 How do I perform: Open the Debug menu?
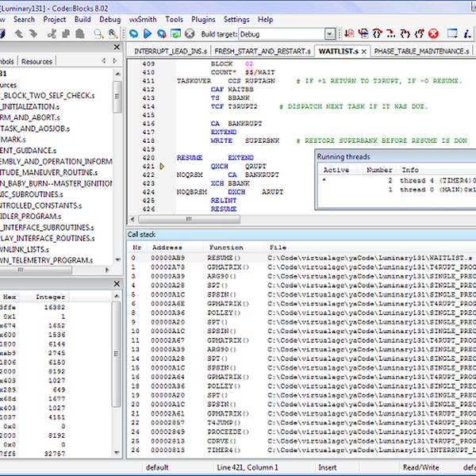(110, 19)
